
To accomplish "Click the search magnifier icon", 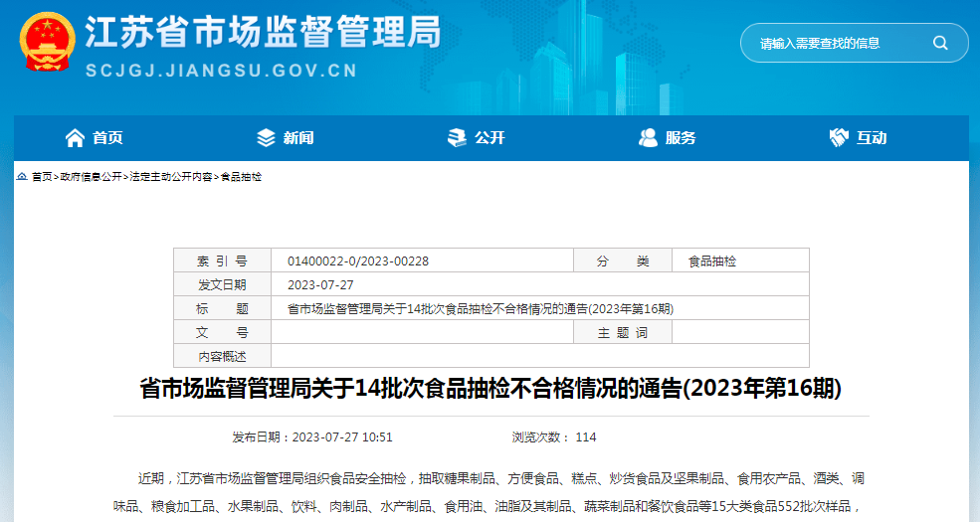I will pyautogui.click(x=940, y=43).
